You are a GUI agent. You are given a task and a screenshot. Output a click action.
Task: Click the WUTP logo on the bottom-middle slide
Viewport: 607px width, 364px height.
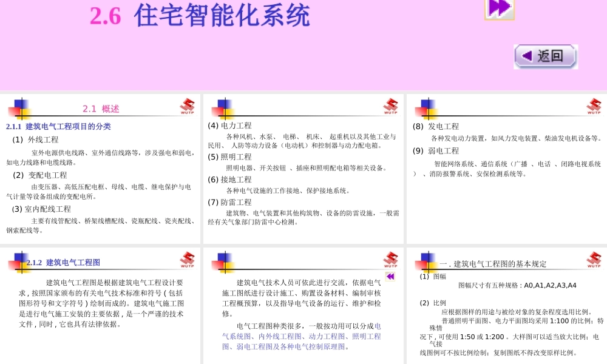[391, 260]
